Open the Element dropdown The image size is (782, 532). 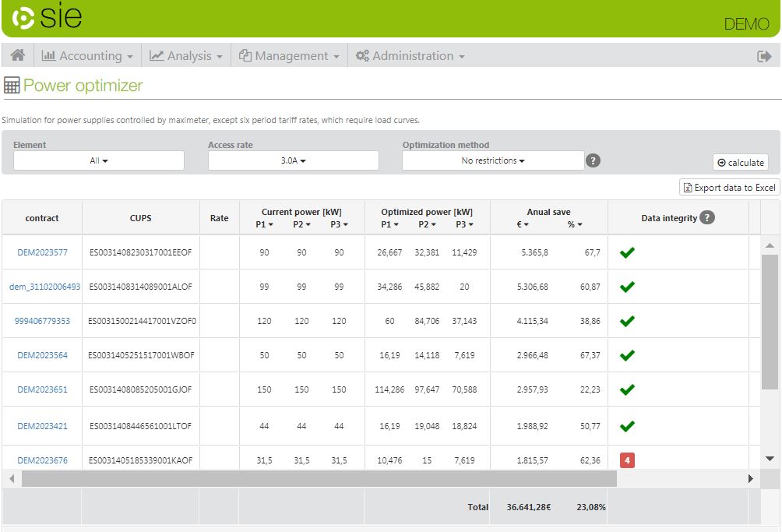[x=99, y=160]
